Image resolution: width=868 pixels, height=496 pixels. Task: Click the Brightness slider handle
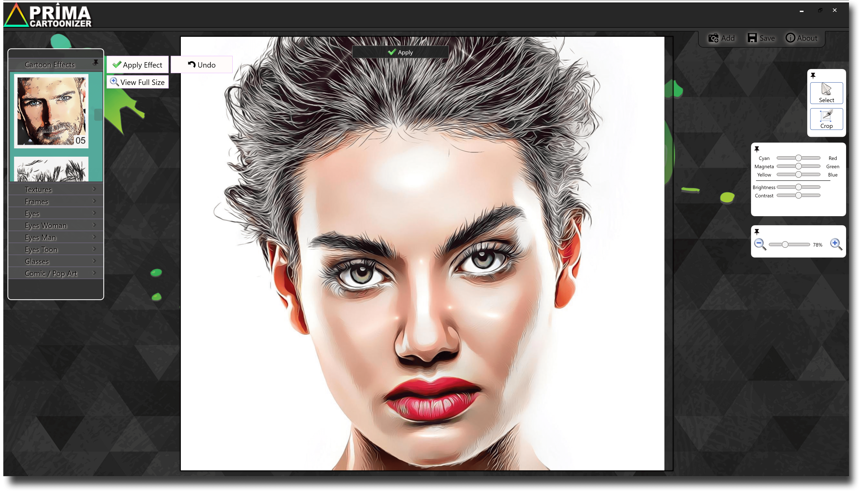[798, 187]
